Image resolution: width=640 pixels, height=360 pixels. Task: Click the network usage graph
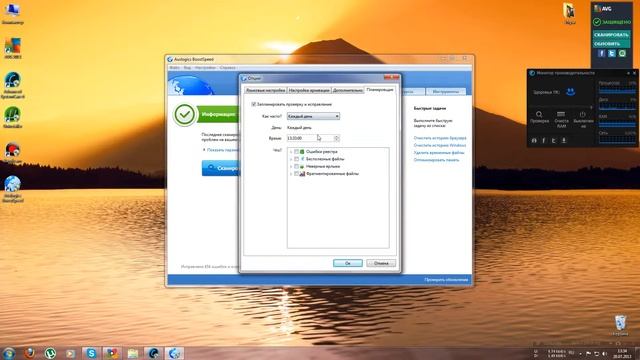point(617,140)
